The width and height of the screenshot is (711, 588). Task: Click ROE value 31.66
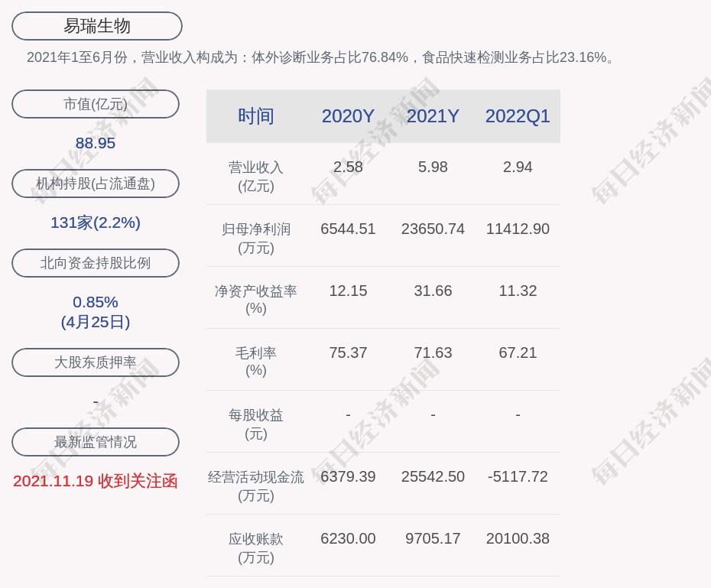pyautogui.click(x=433, y=291)
